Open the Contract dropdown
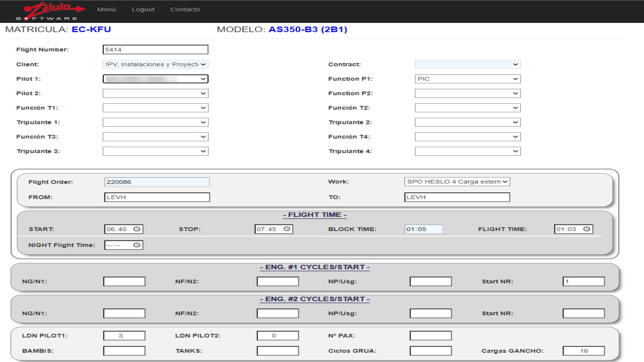644x362 pixels. tap(468, 64)
